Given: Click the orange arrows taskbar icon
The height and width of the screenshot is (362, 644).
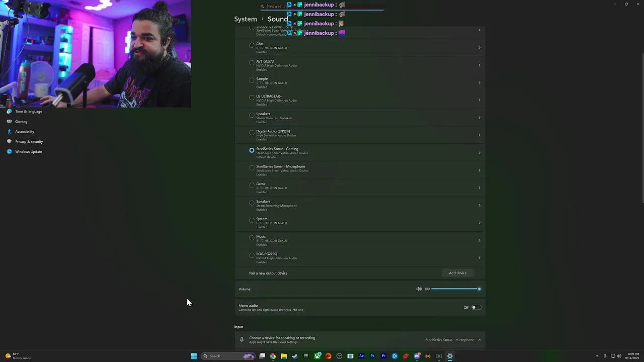Looking at the screenshot, I should (x=428, y=356).
